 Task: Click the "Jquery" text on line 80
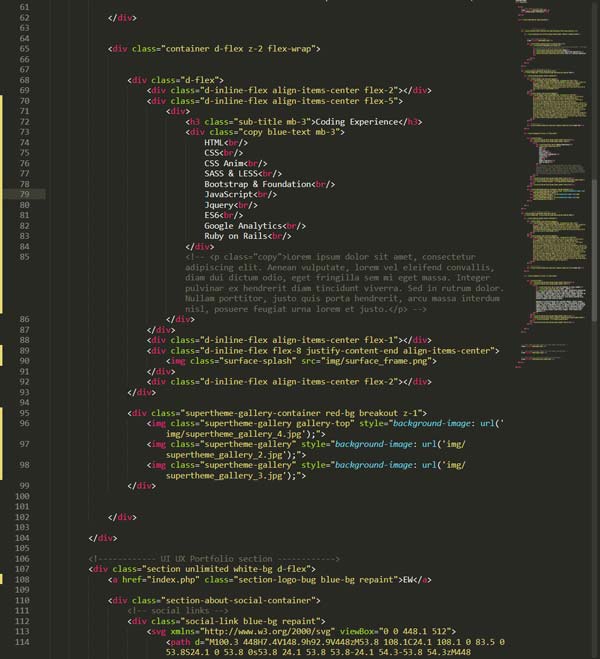(219, 205)
